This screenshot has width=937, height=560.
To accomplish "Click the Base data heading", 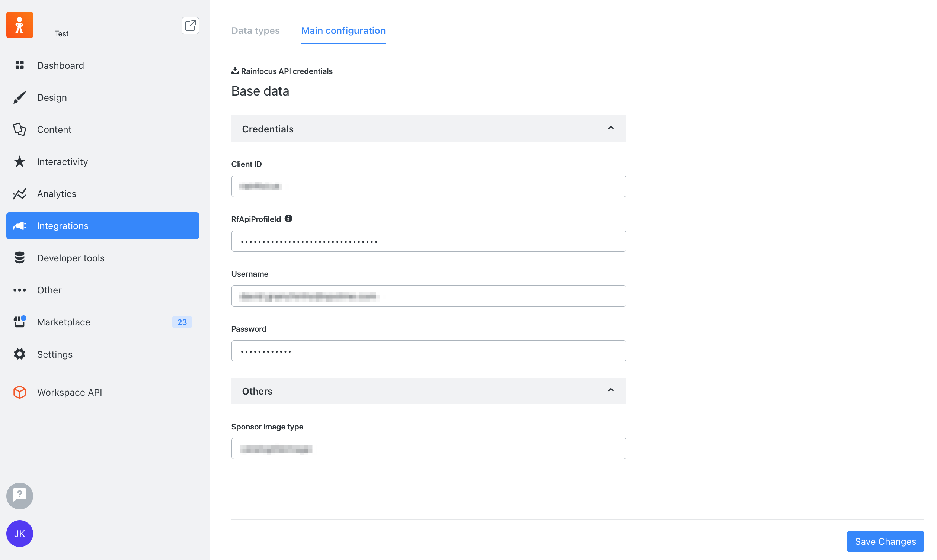I will tap(260, 91).
